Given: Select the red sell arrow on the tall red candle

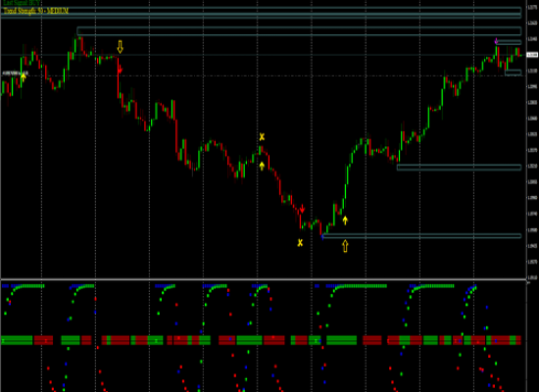Looking at the screenshot, I should coord(120,71).
